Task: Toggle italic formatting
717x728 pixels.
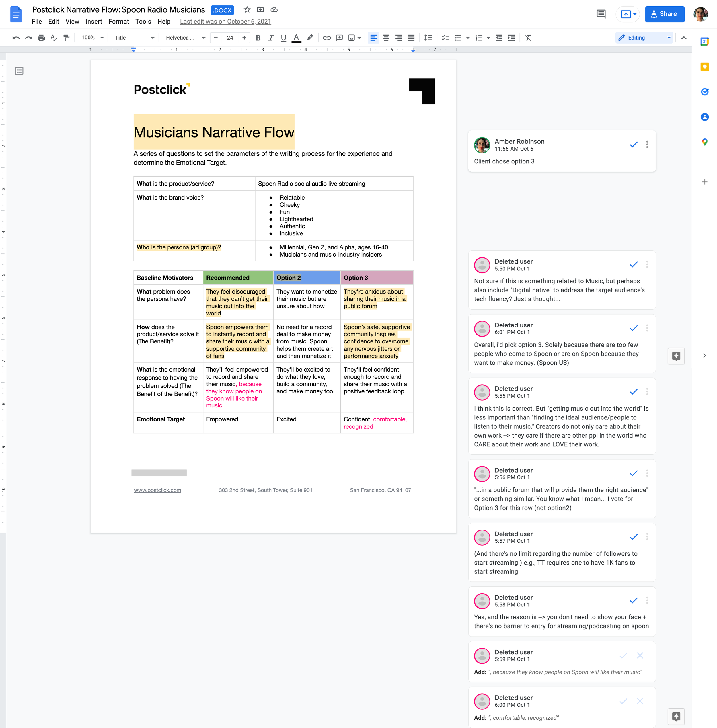Action: (x=271, y=38)
